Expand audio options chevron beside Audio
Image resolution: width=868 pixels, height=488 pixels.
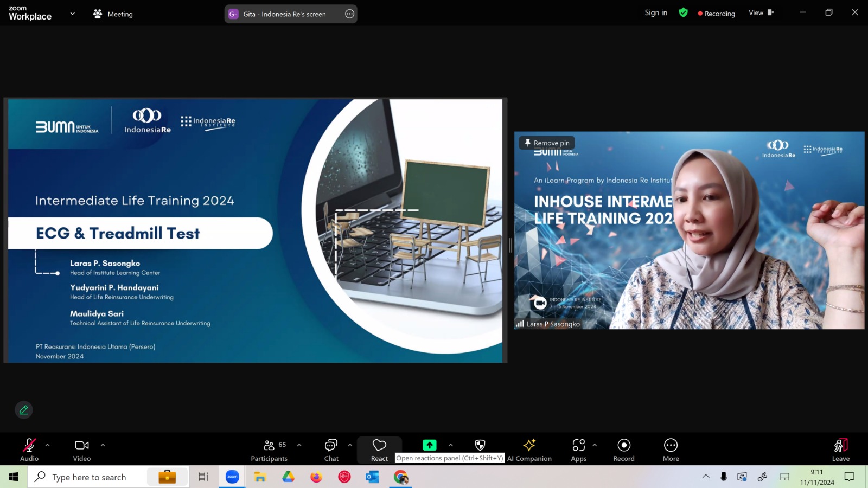tap(48, 445)
